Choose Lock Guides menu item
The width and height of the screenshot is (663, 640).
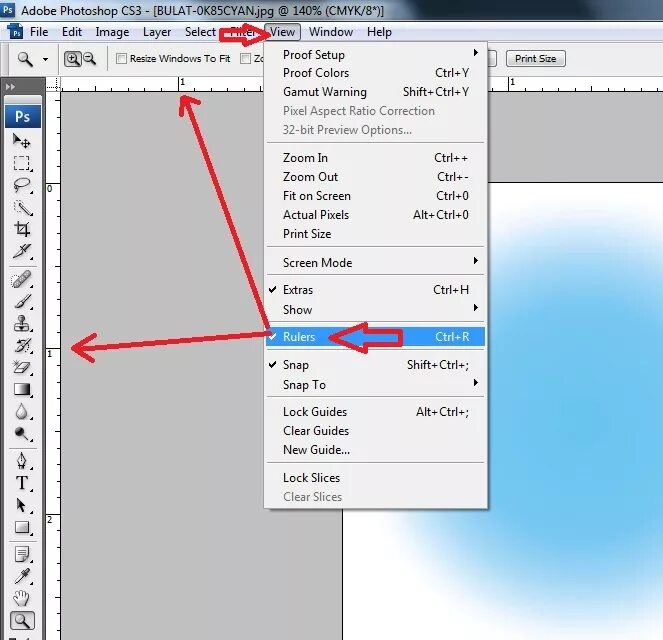(x=375, y=412)
